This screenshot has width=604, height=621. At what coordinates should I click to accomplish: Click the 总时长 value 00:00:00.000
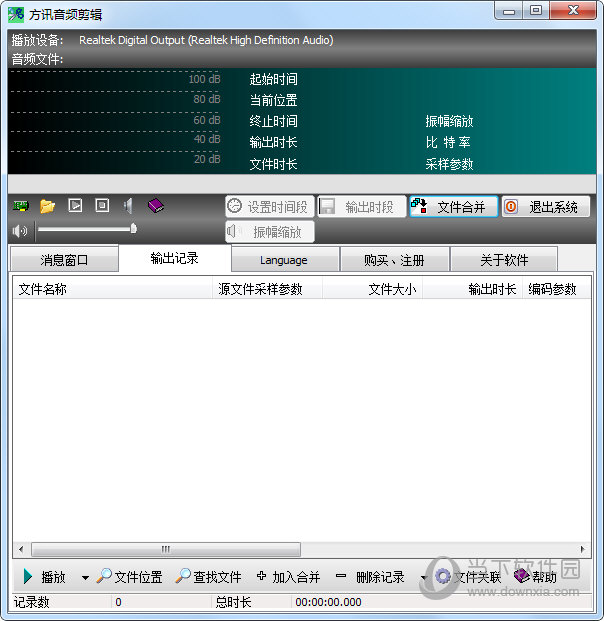tap(328, 602)
